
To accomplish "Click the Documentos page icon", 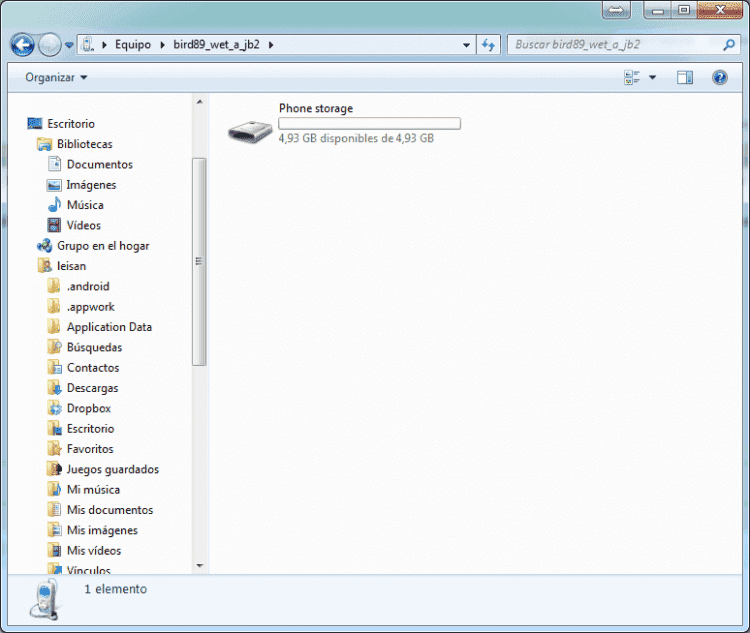I will [x=55, y=164].
